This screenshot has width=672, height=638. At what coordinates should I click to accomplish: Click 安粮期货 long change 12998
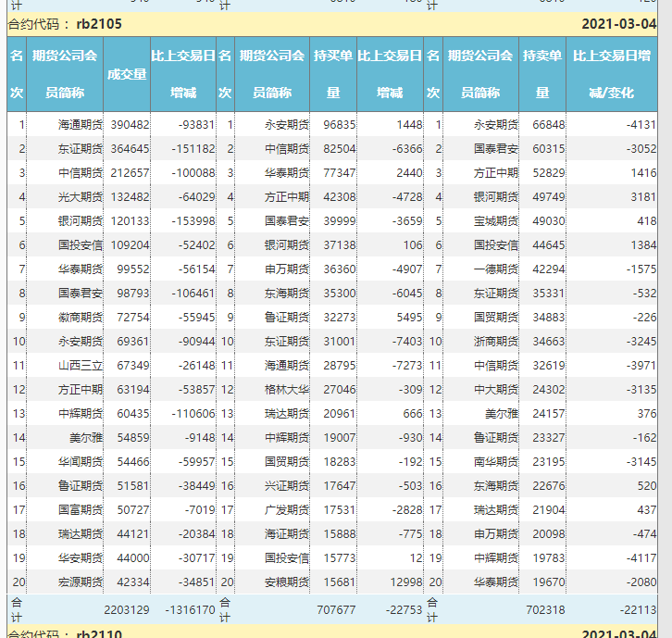click(406, 582)
